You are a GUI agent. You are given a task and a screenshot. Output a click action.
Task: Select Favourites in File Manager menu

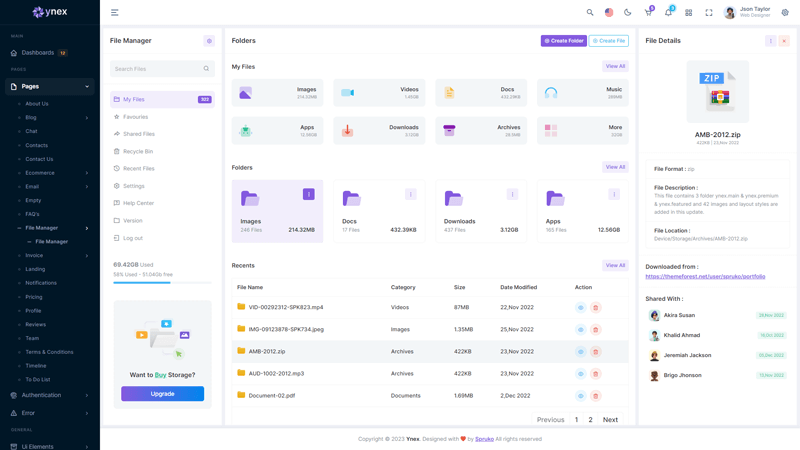(135, 117)
